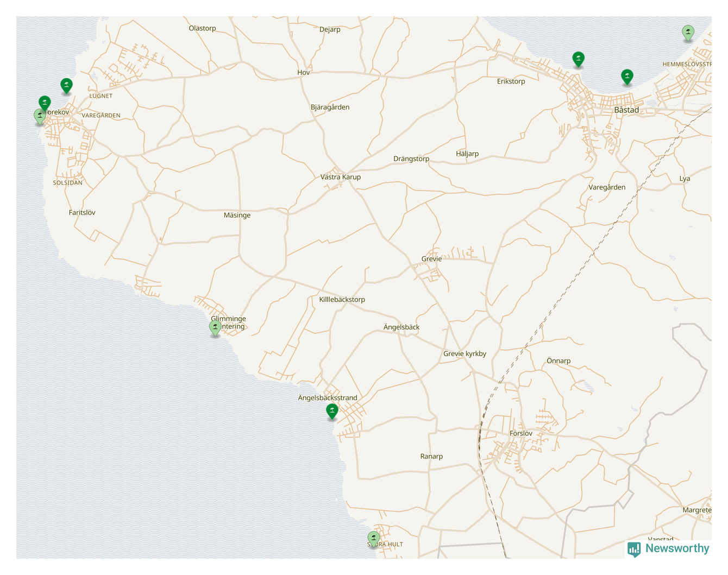Screen dimensions: 728x575
Task: Click the Mäsinge label
Action: tap(237, 216)
